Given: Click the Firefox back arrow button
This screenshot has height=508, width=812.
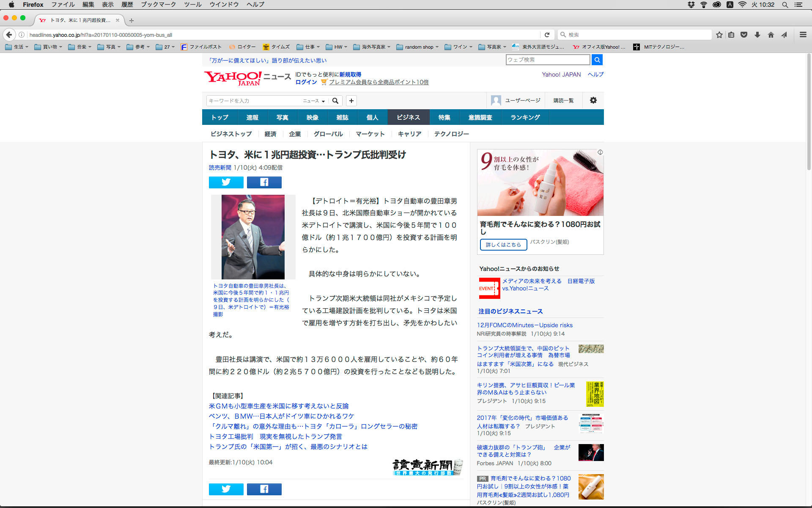Looking at the screenshot, I should point(9,35).
